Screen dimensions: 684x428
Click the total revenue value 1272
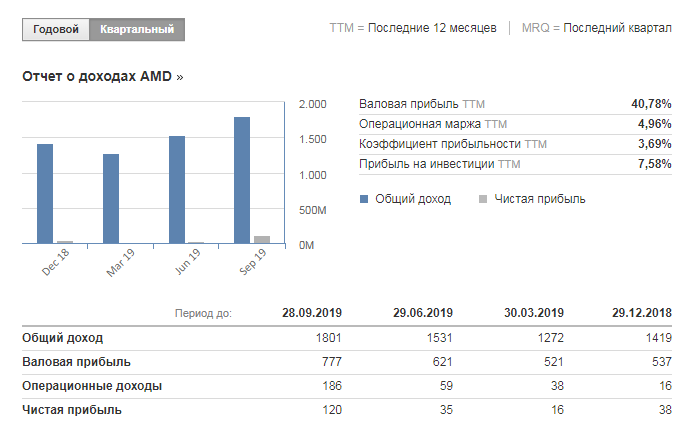tap(551, 338)
